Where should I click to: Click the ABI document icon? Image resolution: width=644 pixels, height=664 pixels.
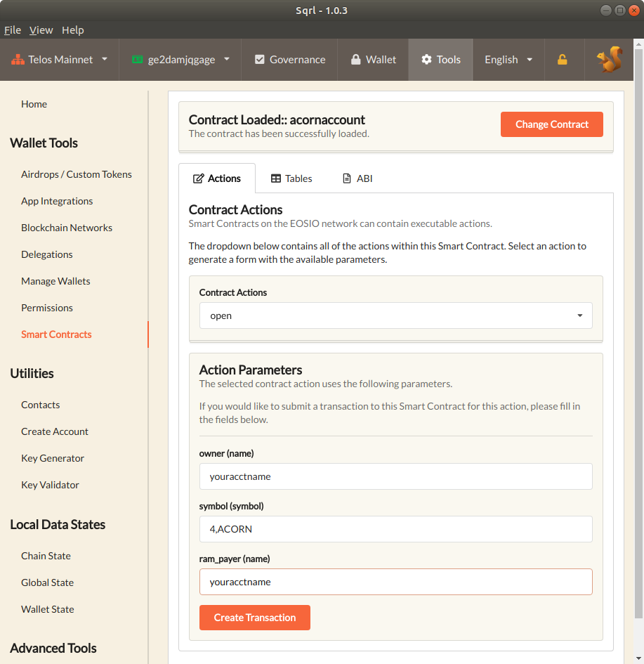[x=346, y=178]
